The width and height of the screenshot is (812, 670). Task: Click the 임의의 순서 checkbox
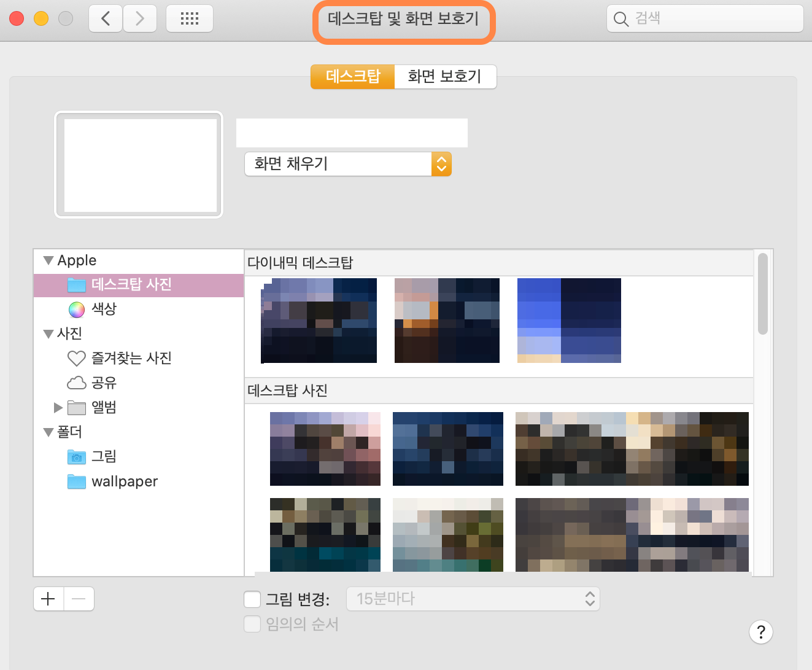[252, 624]
